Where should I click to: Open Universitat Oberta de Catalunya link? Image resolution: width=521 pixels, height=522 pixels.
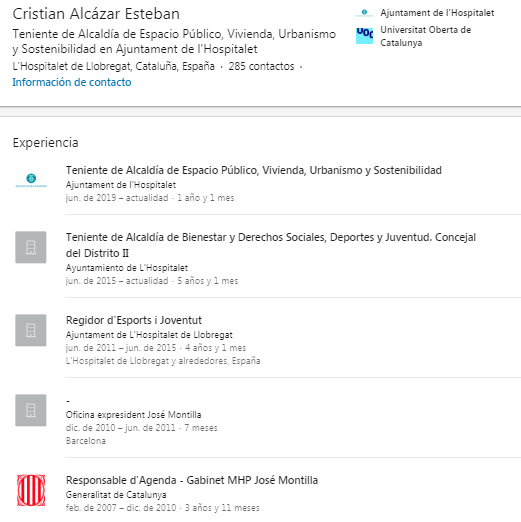point(426,36)
